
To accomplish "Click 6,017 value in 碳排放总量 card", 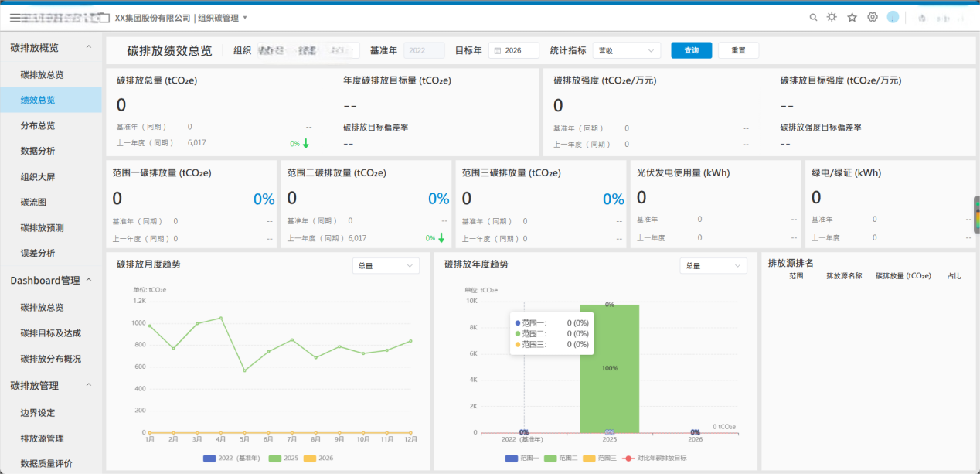I will click(x=197, y=143).
